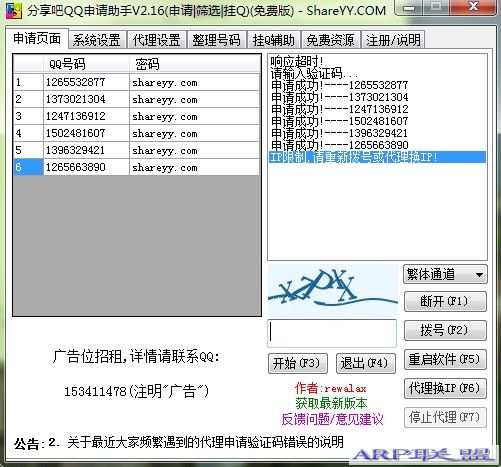Switch to the 注册/说明 tab
Screen dimensions: 501x467
pos(393,40)
